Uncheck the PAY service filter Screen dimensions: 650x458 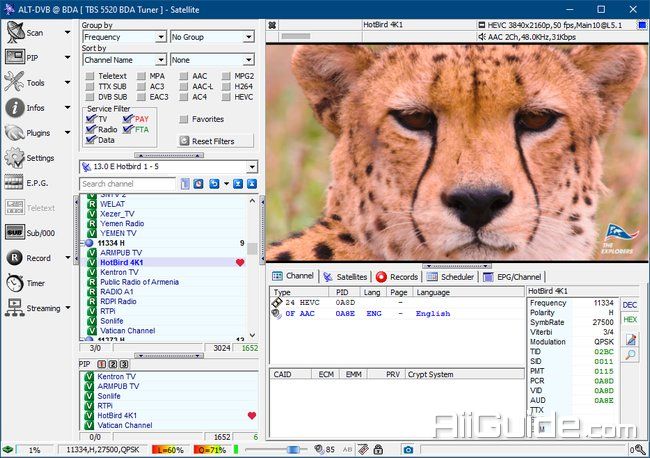[x=128, y=119]
